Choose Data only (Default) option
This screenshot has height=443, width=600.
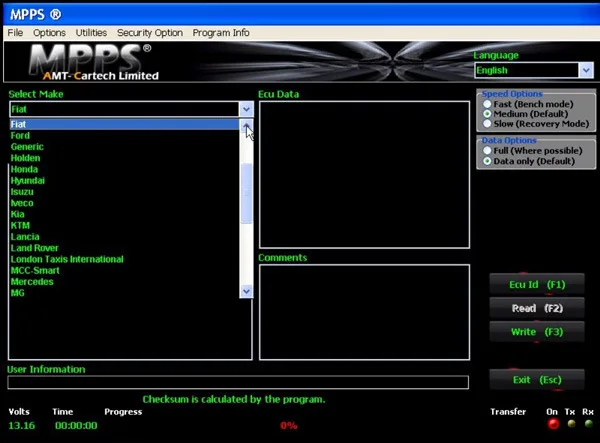487,161
